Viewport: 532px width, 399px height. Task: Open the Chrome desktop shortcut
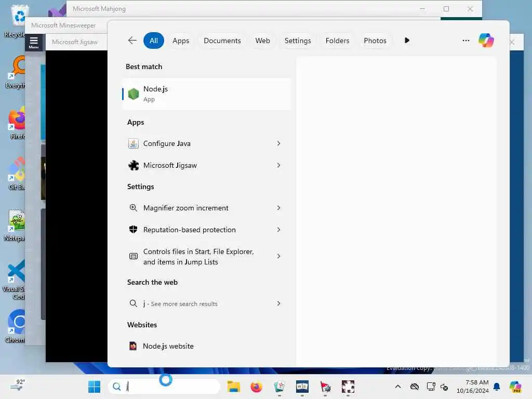(x=16, y=326)
